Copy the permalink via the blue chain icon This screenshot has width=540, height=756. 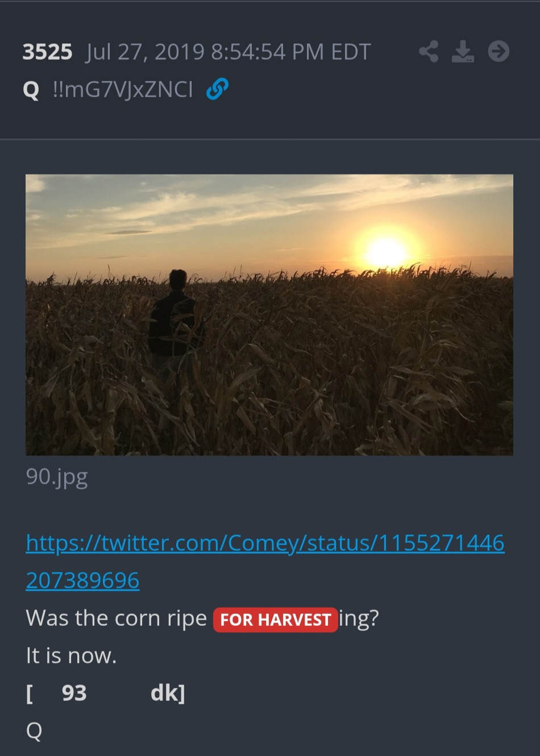(217, 89)
